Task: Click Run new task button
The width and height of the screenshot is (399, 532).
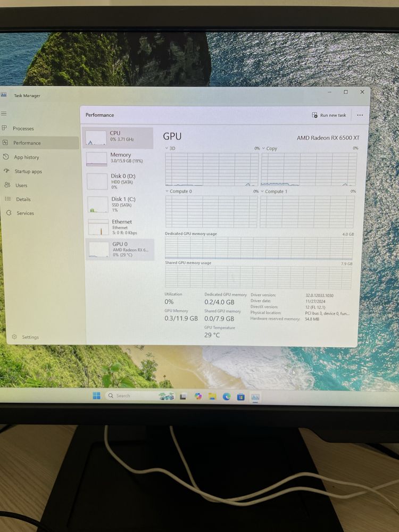Action: pos(329,115)
